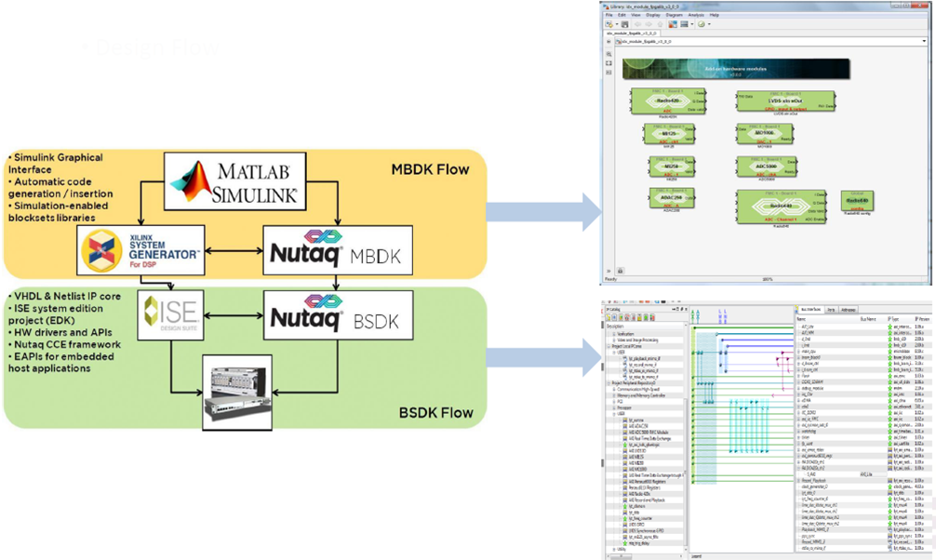Expand the Utility category in IP Catalog
This screenshot has height=560, width=936.
click(614, 549)
